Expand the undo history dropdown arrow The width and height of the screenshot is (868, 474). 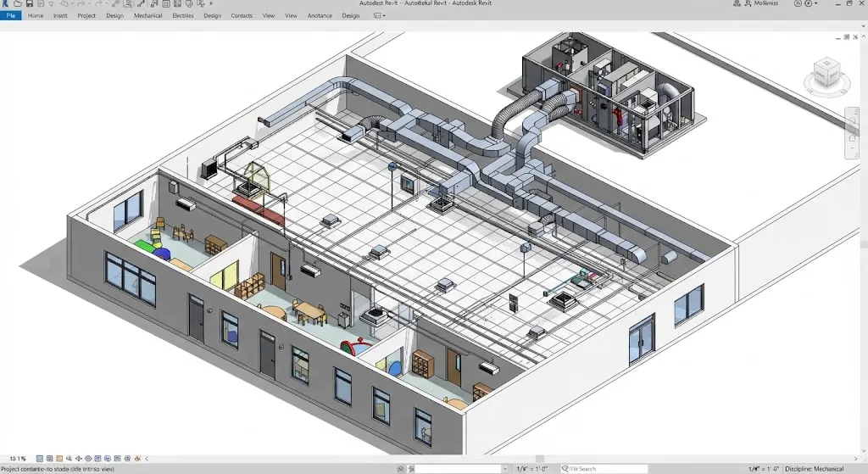pos(72,3)
